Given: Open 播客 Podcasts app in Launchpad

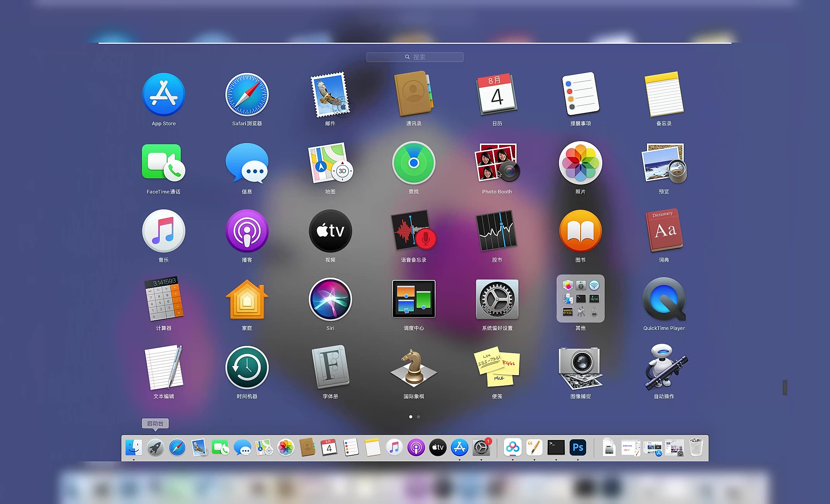Looking at the screenshot, I should (x=247, y=231).
